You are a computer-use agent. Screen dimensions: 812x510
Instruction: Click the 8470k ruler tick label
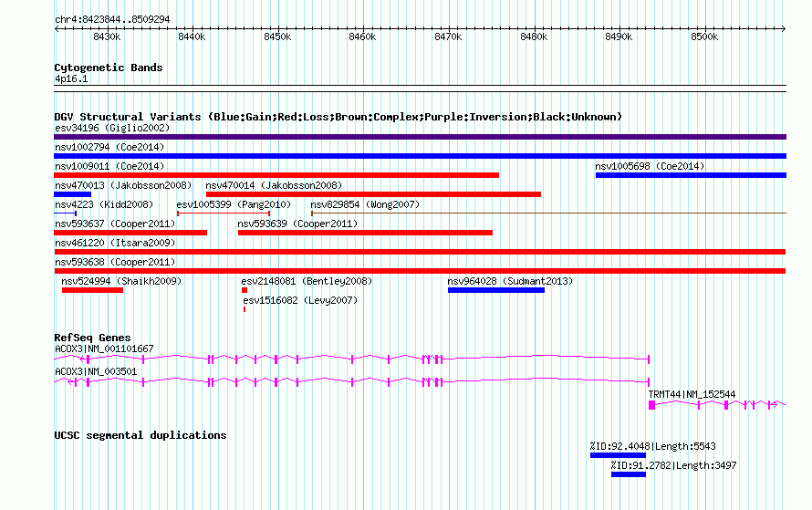[448, 37]
